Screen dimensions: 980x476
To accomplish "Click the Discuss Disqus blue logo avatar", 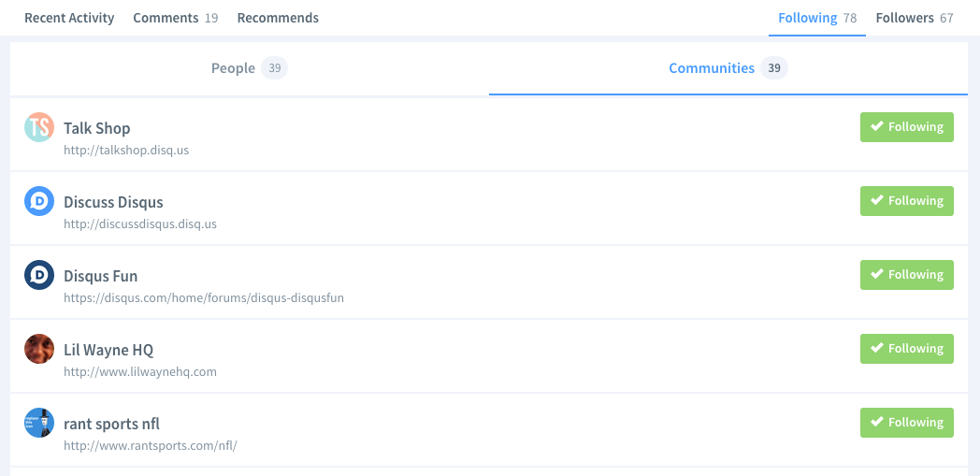I will [39, 201].
